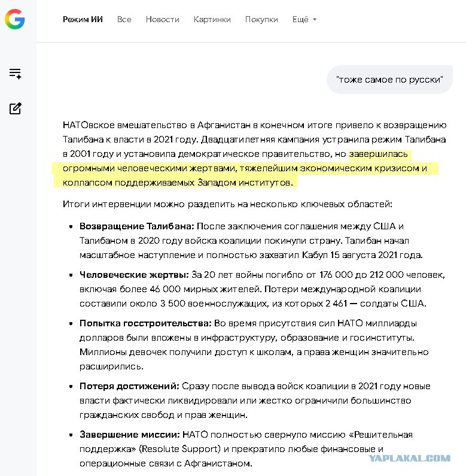Switch to the Покупки tab
Viewport: 466px width, 476px height.
tap(261, 19)
